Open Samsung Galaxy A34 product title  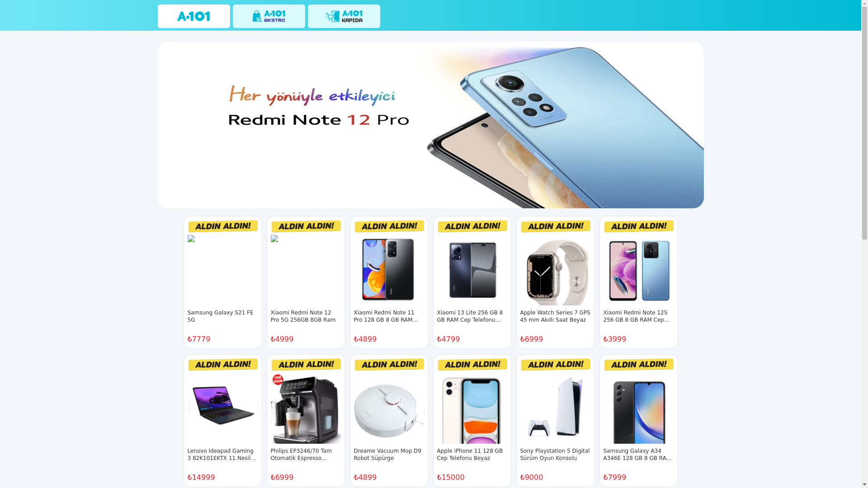637,455
